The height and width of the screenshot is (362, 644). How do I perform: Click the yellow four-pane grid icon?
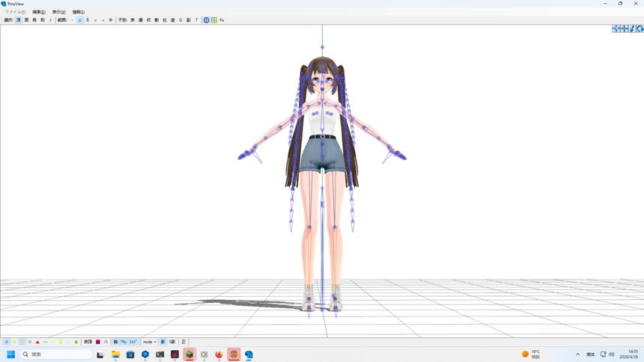(214, 19)
